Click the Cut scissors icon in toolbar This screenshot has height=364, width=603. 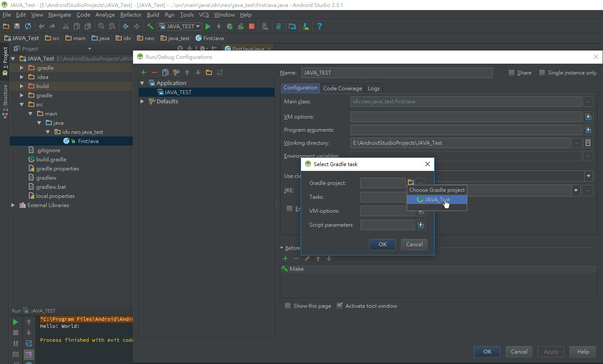coord(66,26)
